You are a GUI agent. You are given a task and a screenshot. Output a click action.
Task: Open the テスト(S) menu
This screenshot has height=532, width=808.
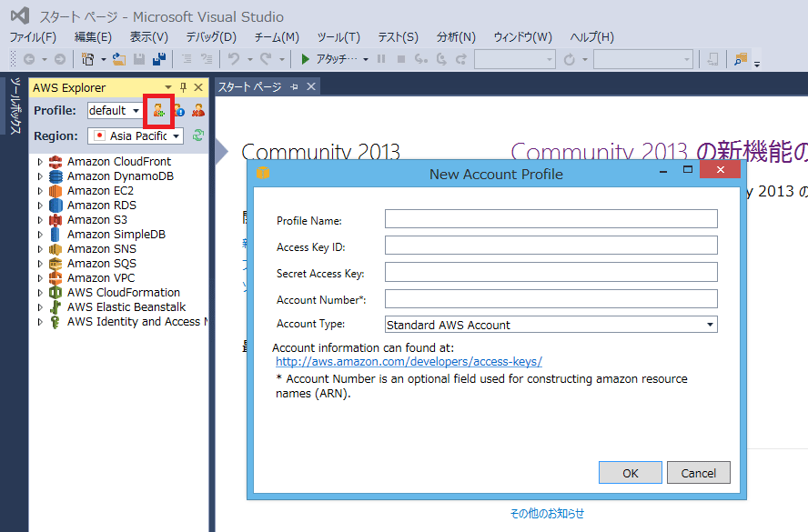398,37
